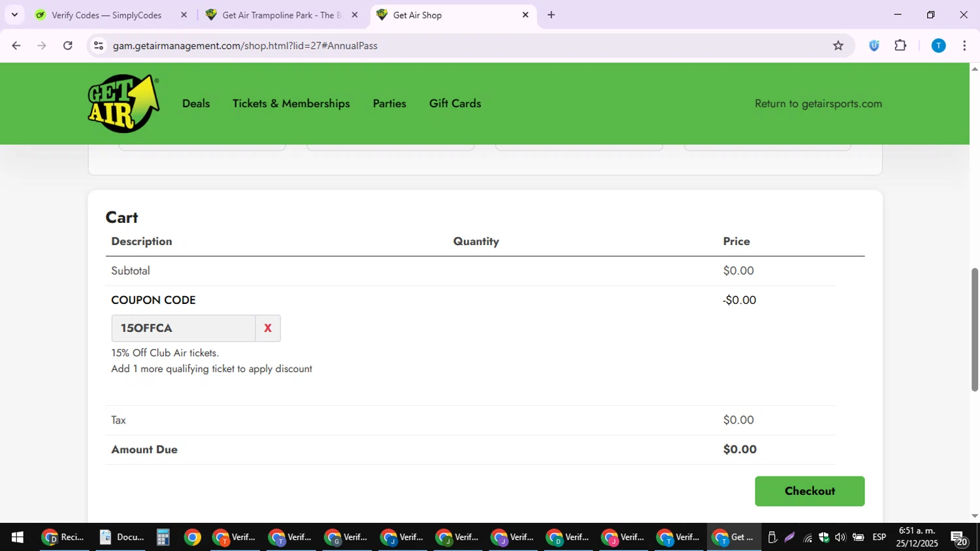Screen dimensions: 980x551
Task: Open the tab search chevron in Chrome
Action: [x=14, y=14]
